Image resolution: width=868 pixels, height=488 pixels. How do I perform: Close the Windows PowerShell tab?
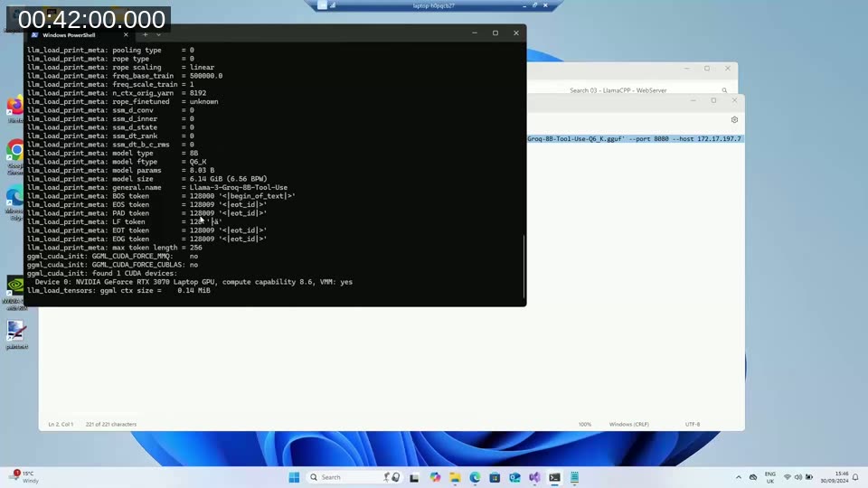(x=126, y=35)
